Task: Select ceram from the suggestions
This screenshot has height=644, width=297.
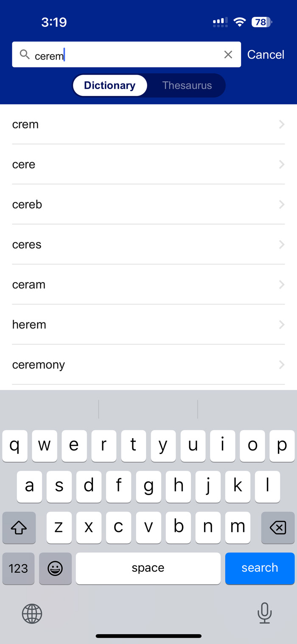Action: [148, 284]
